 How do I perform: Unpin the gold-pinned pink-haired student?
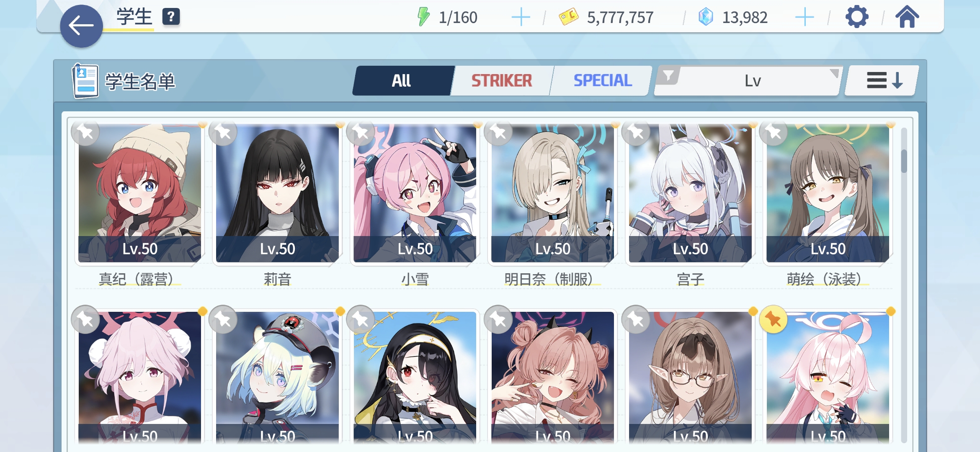click(773, 320)
